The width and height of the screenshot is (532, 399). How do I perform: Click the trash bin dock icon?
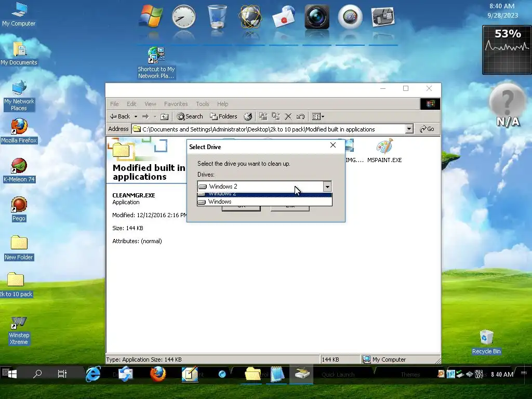[x=217, y=16]
